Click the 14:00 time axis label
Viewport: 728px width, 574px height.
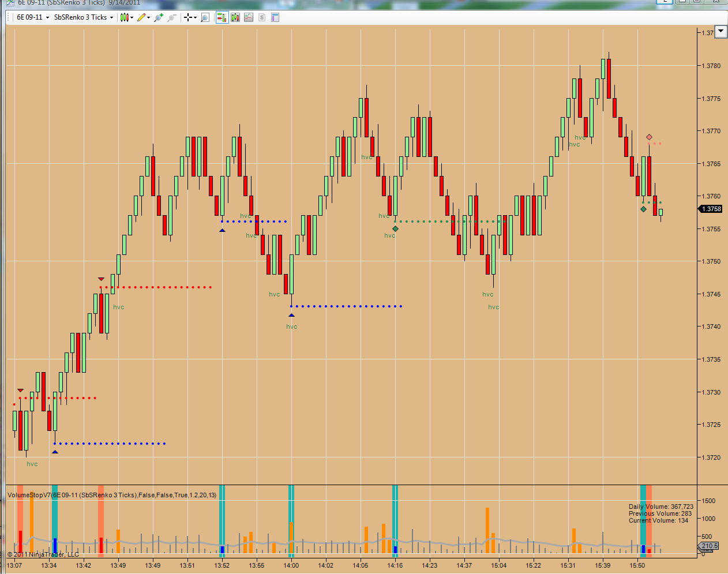coord(291,565)
